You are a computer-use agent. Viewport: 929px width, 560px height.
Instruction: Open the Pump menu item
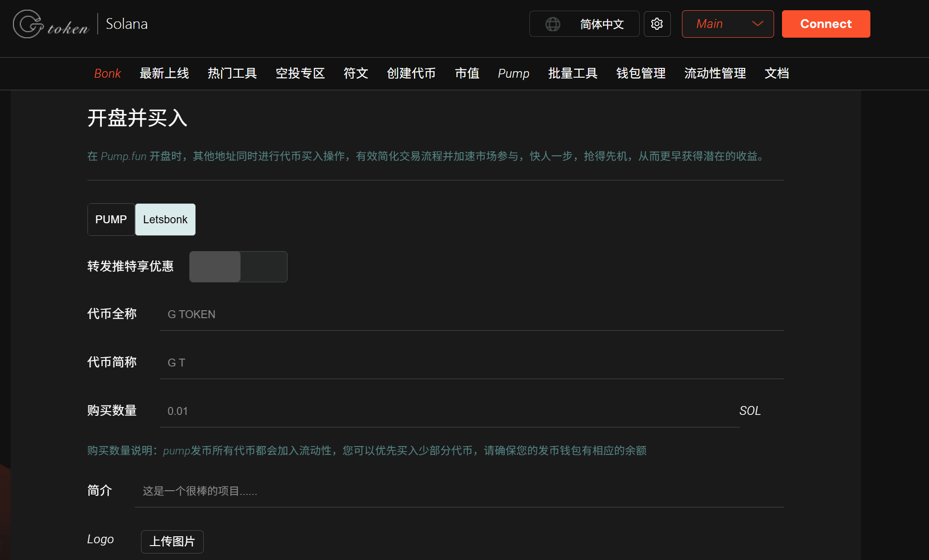click(x=514, y=73)
